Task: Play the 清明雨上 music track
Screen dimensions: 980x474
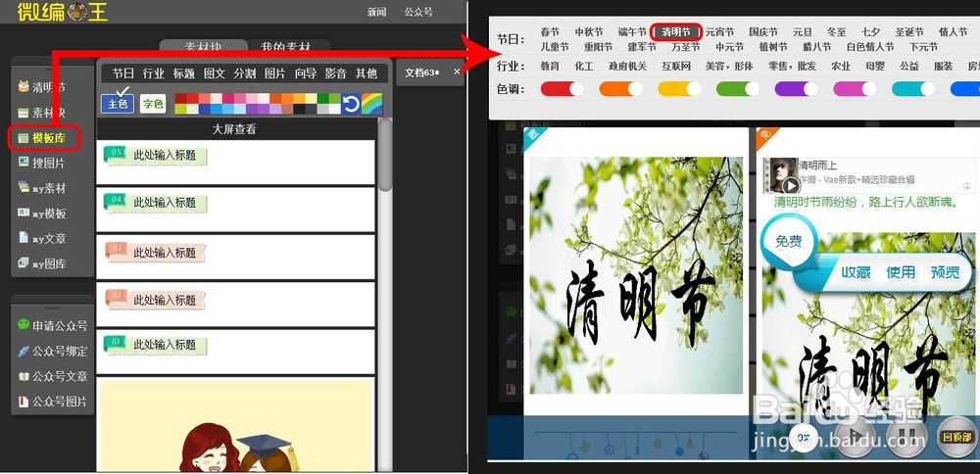Action: pos(791,185)
